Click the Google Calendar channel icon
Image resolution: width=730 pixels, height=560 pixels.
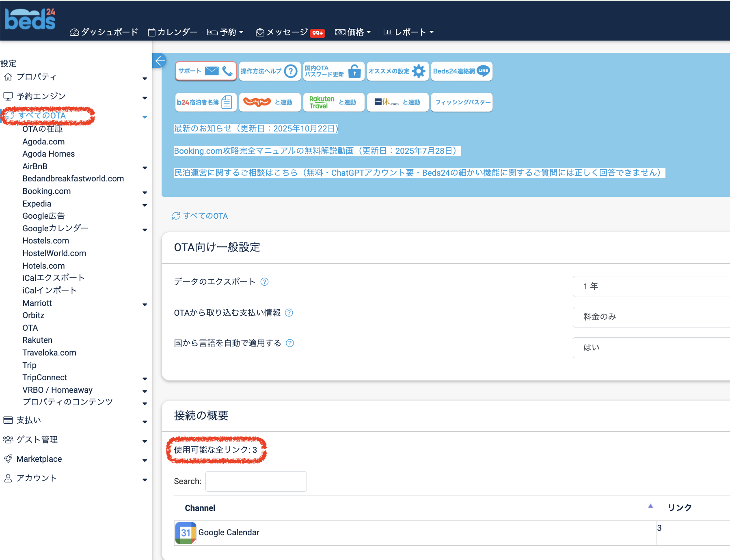click(186, 532)
